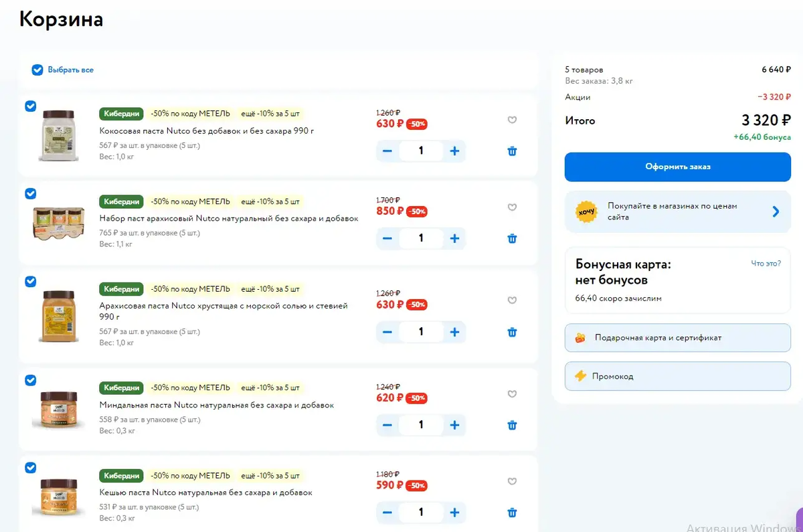Click 'Кибердни' badge on coconut paste
Screen dimensions: 803x532
point(122,114)
